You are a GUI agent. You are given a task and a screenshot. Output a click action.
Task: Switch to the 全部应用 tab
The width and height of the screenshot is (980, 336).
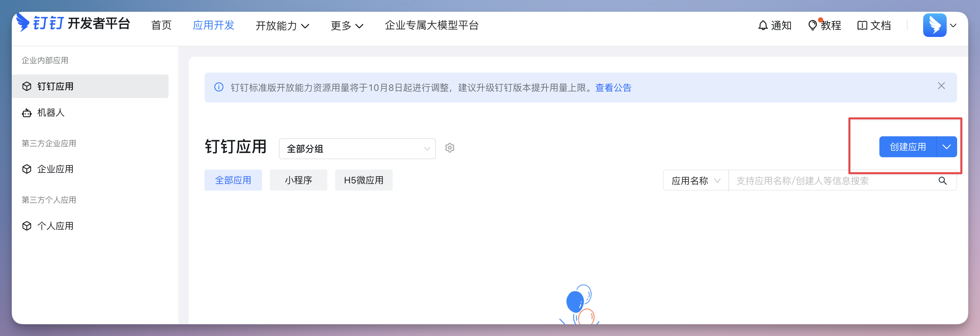tap(233, 180)
